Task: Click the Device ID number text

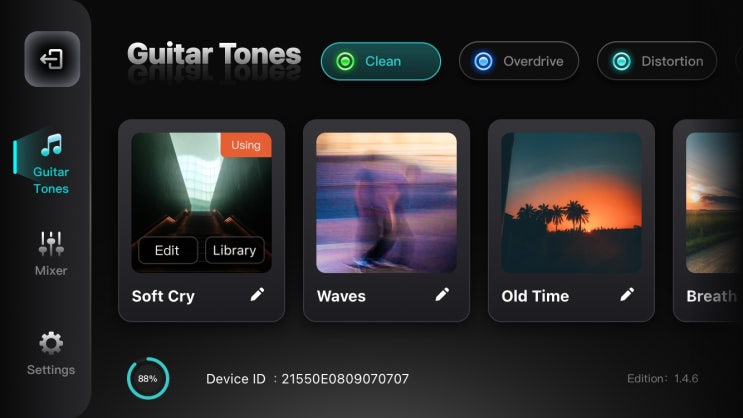Action: [345, 379]
